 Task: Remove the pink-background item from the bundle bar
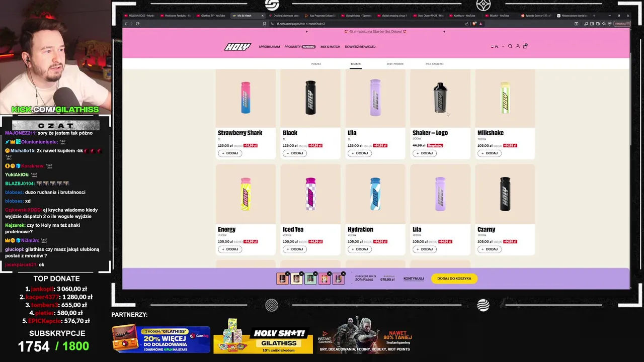(x=330, y=274)
